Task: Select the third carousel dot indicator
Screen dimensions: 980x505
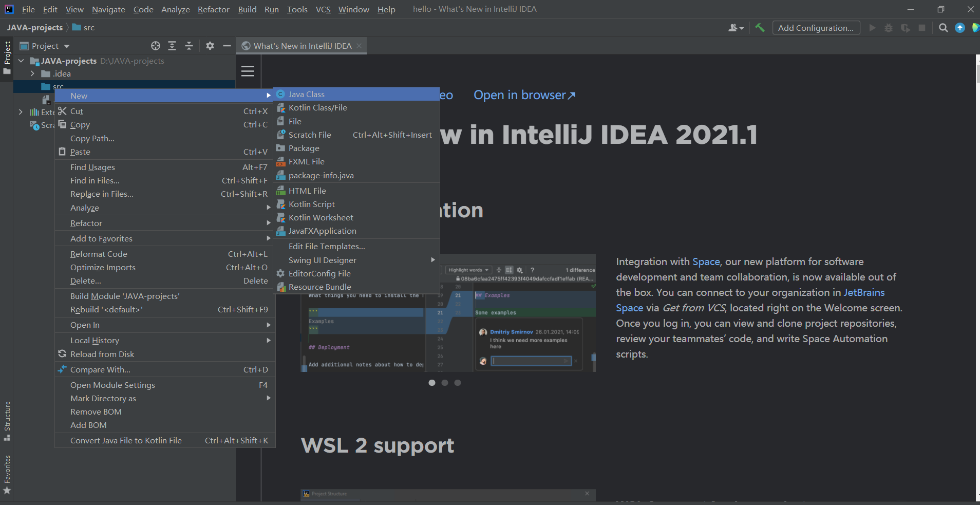Action: pos(458,383)
